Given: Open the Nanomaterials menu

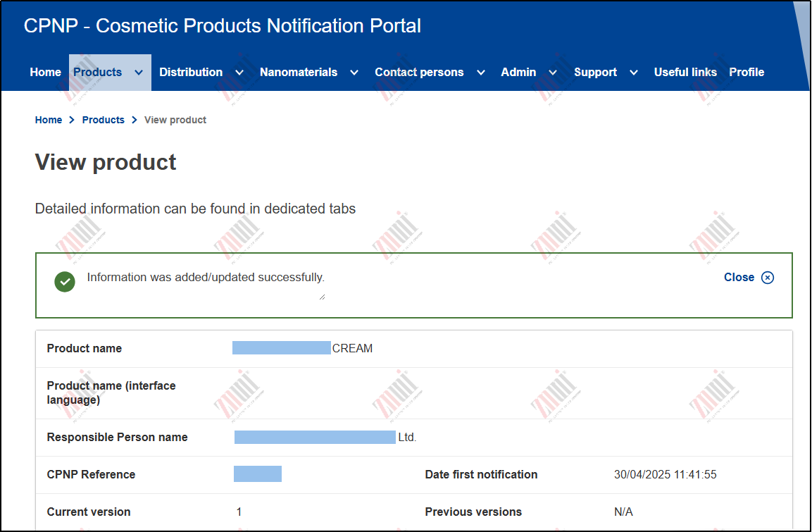Looking at the screenshot, I should point(299,72).
